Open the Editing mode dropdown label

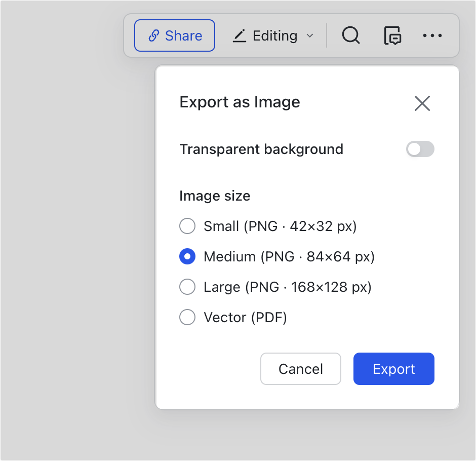pyautogui.click(x=275, y=36)
